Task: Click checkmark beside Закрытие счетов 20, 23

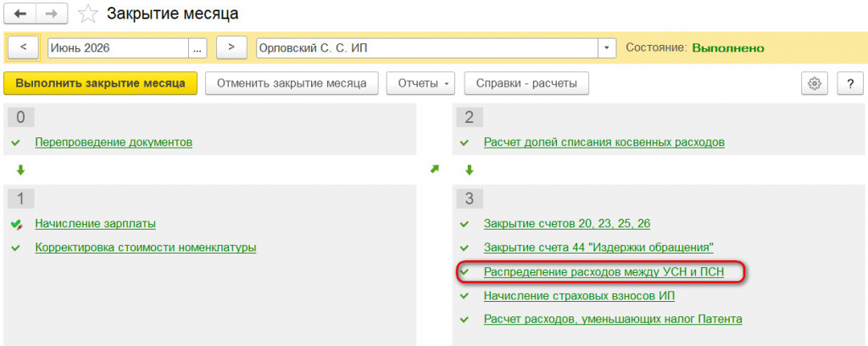Action: point(465,224)
